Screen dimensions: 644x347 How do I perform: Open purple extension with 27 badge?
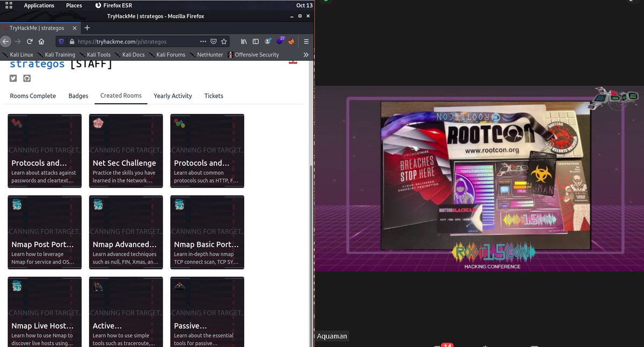point(280,41)
